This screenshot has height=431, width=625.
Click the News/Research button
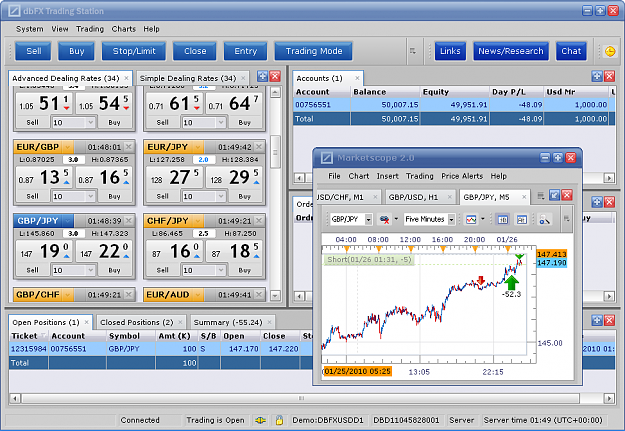pos(511,51)
